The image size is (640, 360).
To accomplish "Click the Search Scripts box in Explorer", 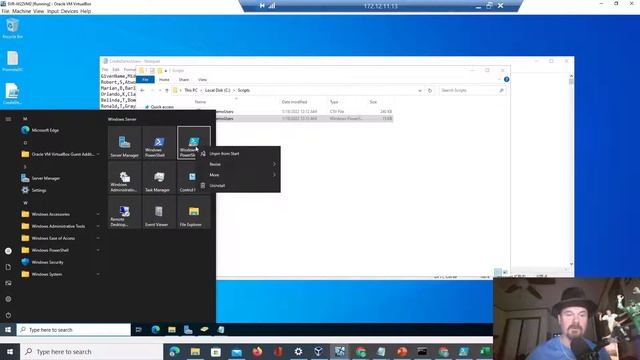I will pos(472,90).
